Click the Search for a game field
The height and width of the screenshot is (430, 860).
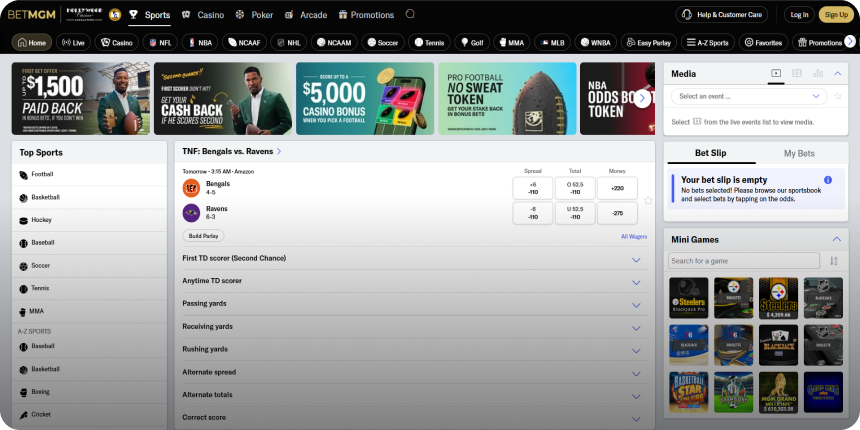[x=743, y=261]
